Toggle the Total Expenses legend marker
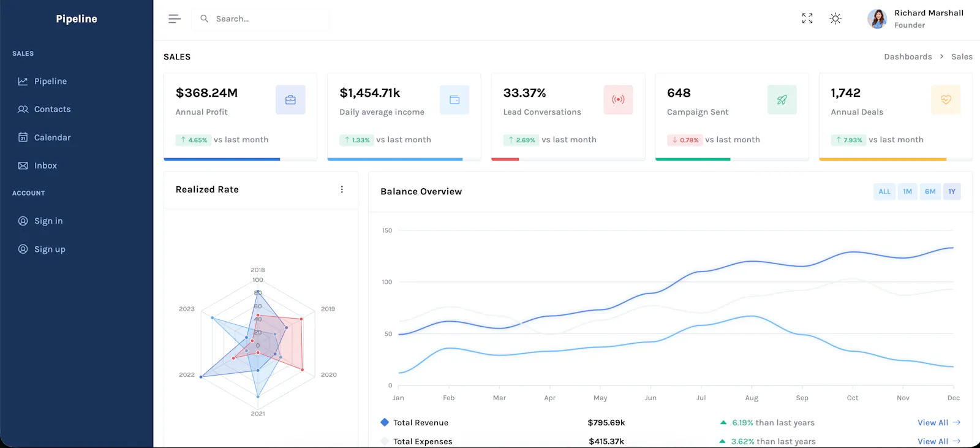 [x=385, y=441]
